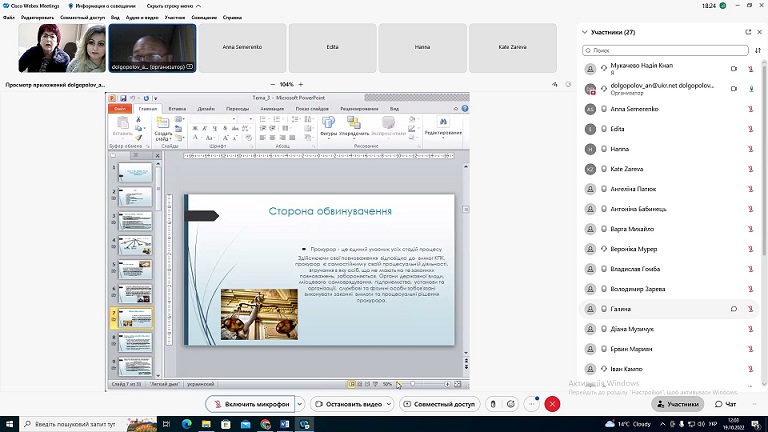Expand microphone options dropdown arrow
768x432 pixels.
299,404
